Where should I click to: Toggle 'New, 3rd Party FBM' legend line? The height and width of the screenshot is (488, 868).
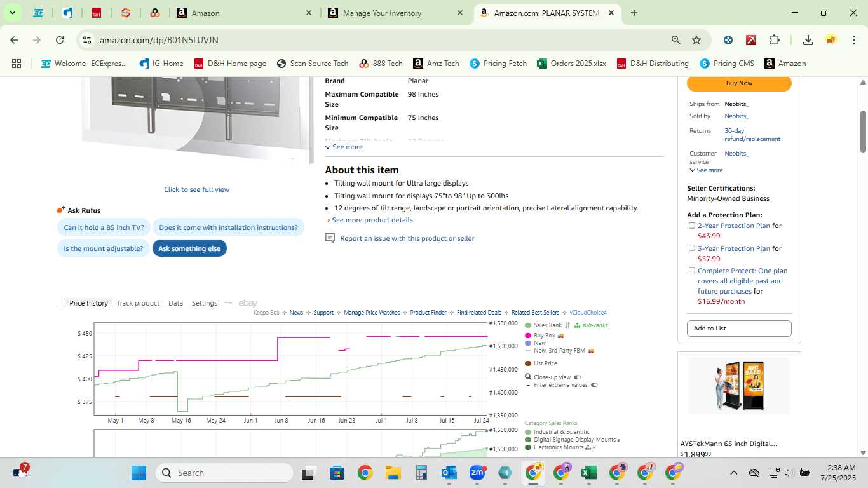coord(528,351)
